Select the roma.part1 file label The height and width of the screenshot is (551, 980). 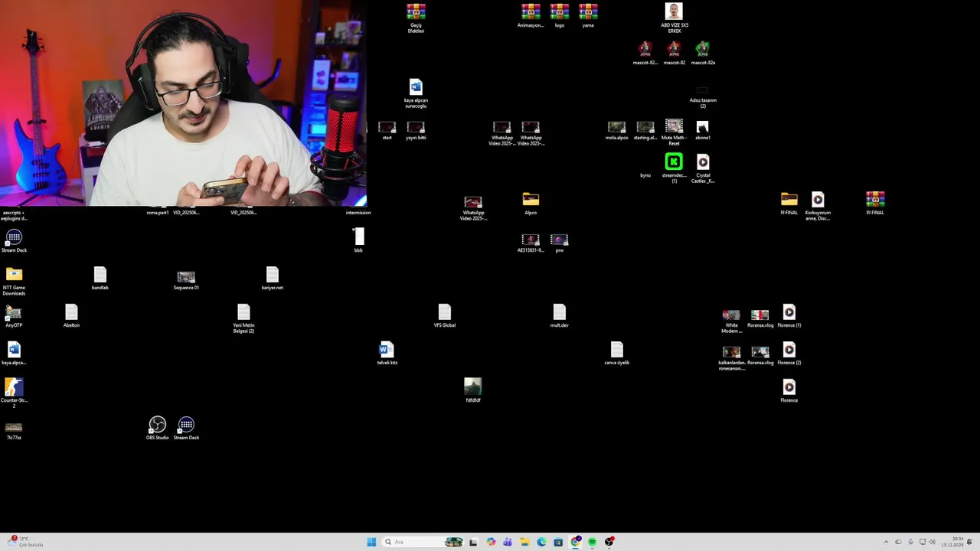158,213
